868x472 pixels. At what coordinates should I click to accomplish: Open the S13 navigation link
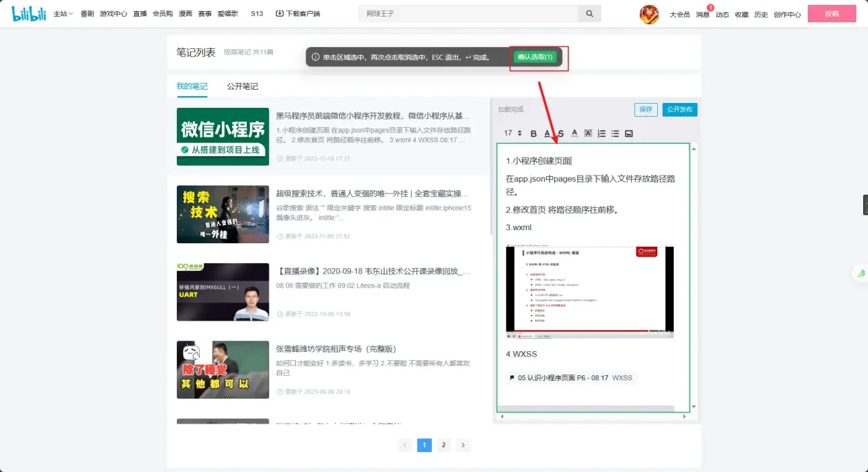point(257,14)
